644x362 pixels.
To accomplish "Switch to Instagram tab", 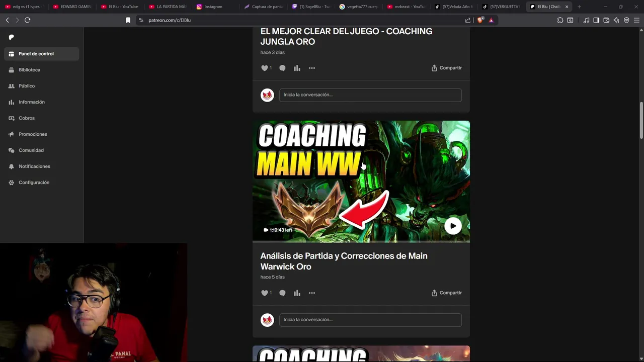I will click(x=216, y=7).
